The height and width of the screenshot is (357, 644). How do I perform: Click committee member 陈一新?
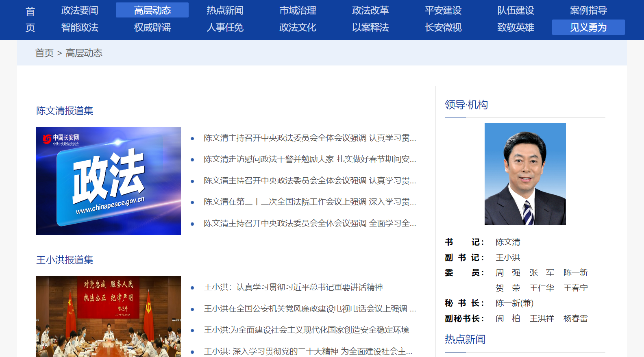(575, 272)
